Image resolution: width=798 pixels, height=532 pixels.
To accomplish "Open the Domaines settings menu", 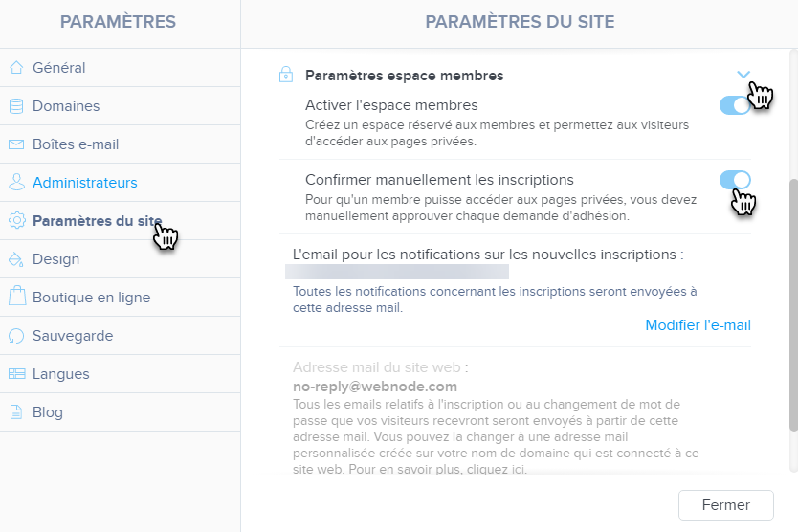I will click(65, 106).
